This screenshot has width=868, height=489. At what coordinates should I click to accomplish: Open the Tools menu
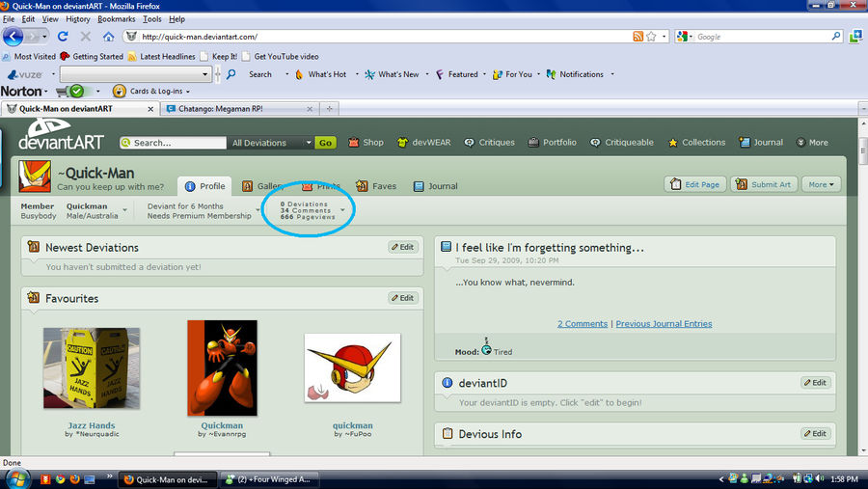152,19
